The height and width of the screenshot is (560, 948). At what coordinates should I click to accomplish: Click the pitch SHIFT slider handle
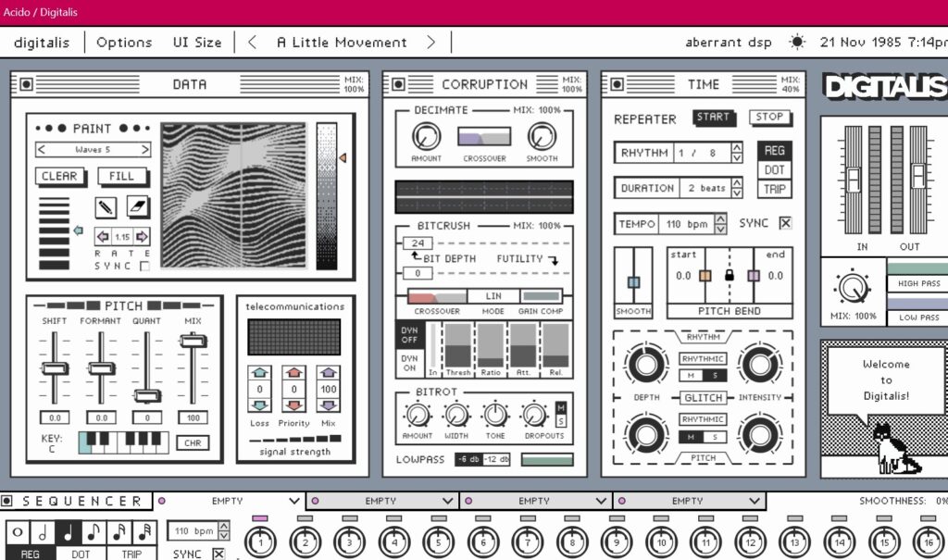click(x=55, y=368)
